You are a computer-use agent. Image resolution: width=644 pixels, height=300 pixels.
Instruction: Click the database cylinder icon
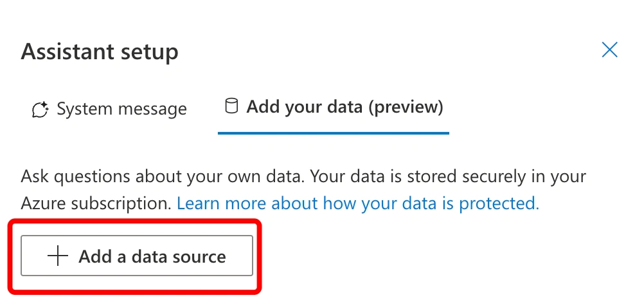[x=231, y=106]
